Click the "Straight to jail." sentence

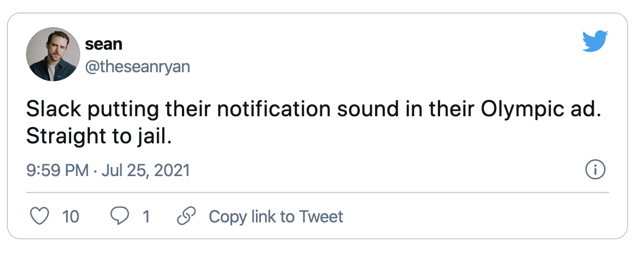98,137
